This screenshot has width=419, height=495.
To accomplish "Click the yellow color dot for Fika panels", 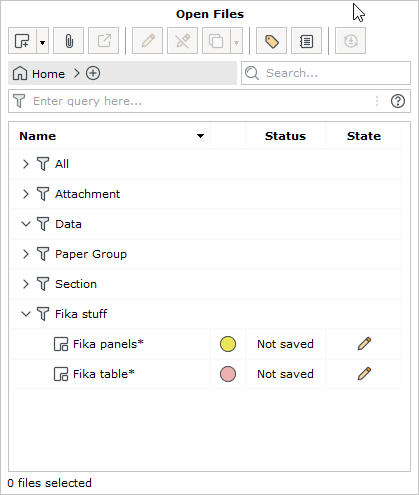I will [x=228, y=344].
